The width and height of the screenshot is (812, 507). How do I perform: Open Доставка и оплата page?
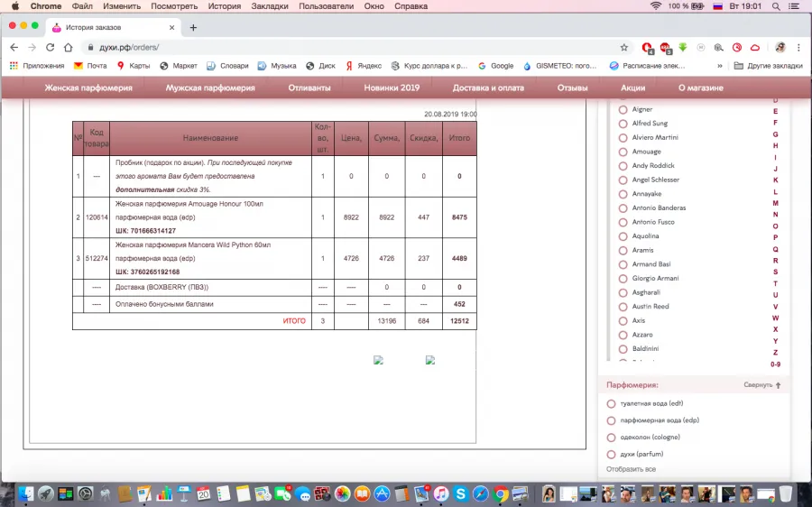pyautogui.click(x=488, y=88)
